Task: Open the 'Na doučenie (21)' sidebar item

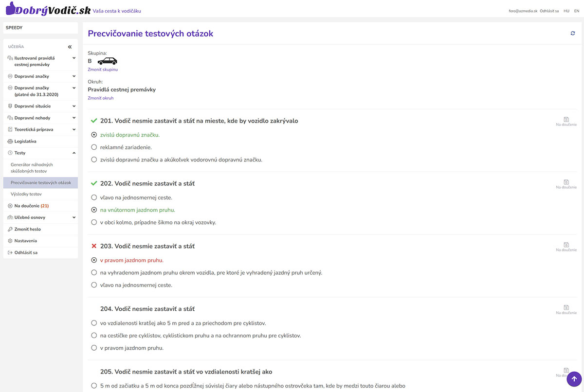Action: (31, 206)
